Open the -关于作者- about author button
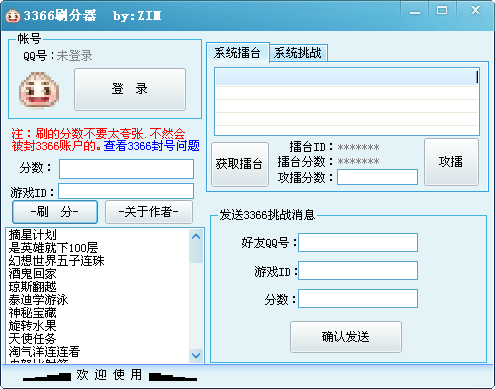This screenshot has height=389, width=495. (x=149, y=212)
